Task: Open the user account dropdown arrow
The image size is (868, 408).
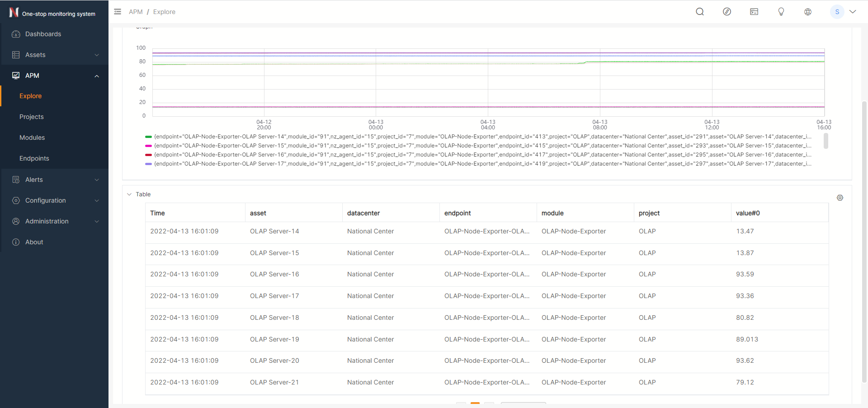Action: point(853,12)
